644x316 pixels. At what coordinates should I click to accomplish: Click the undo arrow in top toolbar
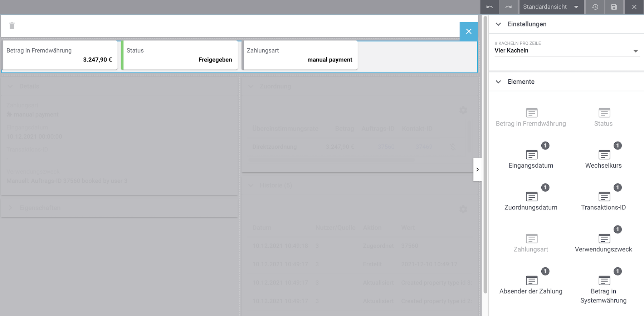(x=489, y=7)
